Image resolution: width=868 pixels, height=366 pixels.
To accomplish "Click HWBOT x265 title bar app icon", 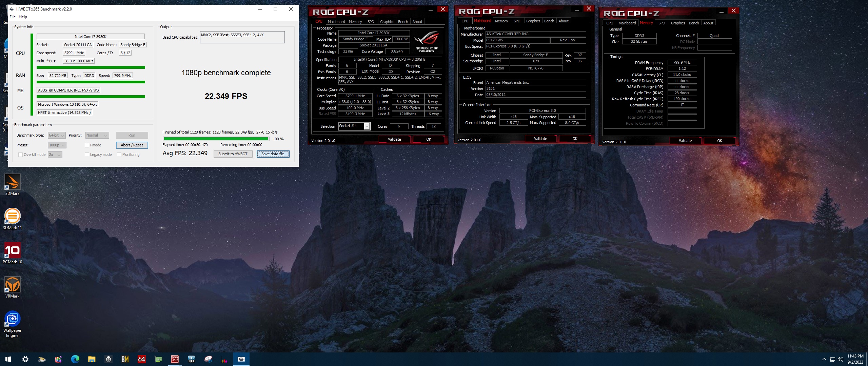I will (12, 9).
